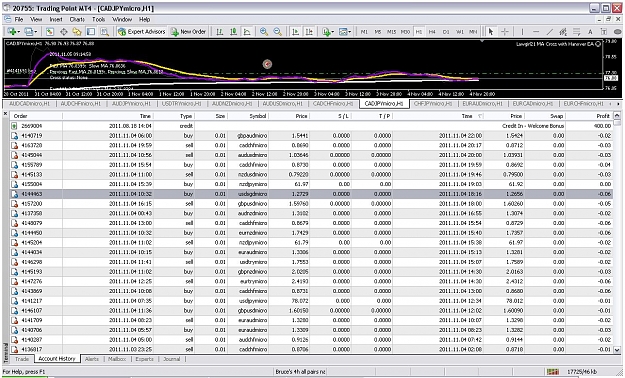Image resolution: width=625 pixels, height=378 pixels.
Task: Open the Charts menu
Action: [x=77, y=19]
